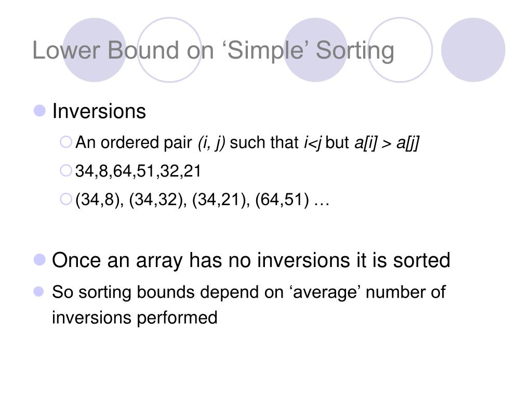Image resolution: width=532 pixels, height=399 pixels.
Task: Click the filled bullet beside 'Inversions'
Action: 39,111
